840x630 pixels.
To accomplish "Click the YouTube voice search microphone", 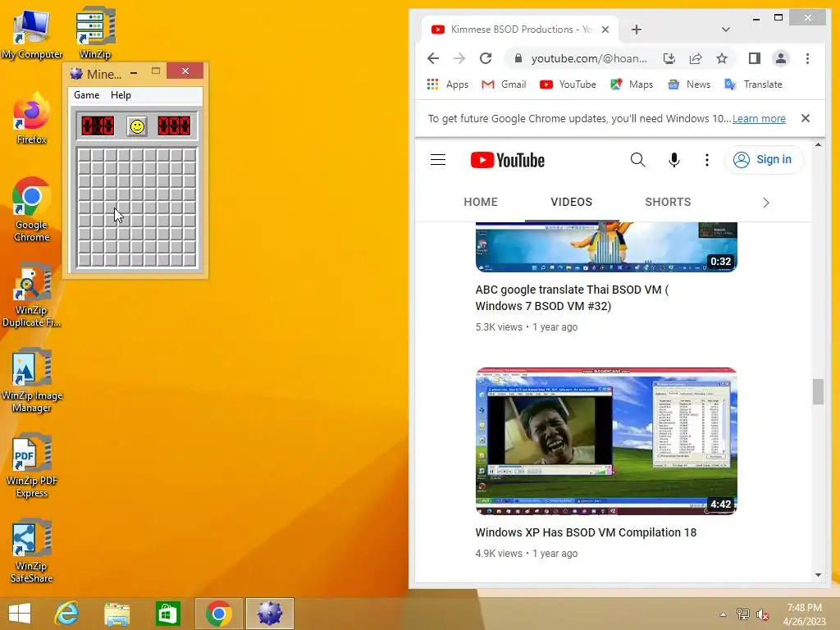I will [674, 160].
